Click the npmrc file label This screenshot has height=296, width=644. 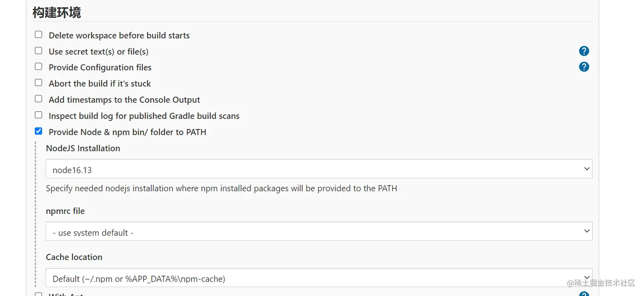point(65,211)
